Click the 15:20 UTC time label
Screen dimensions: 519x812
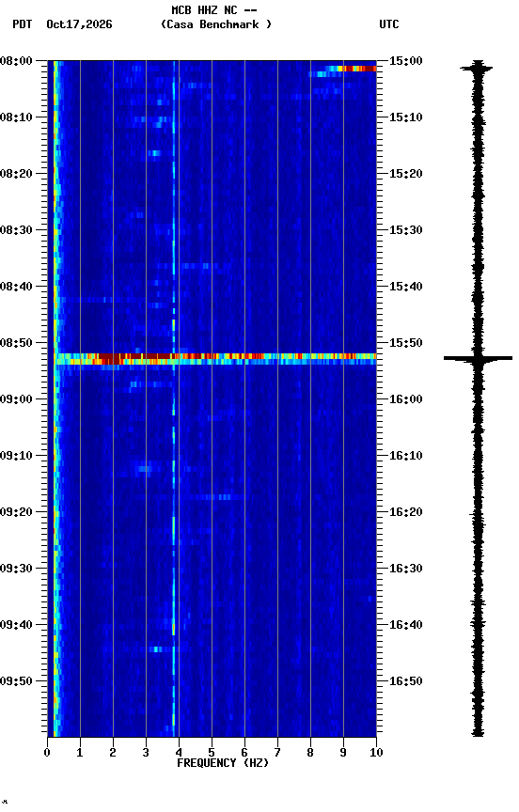406,174
